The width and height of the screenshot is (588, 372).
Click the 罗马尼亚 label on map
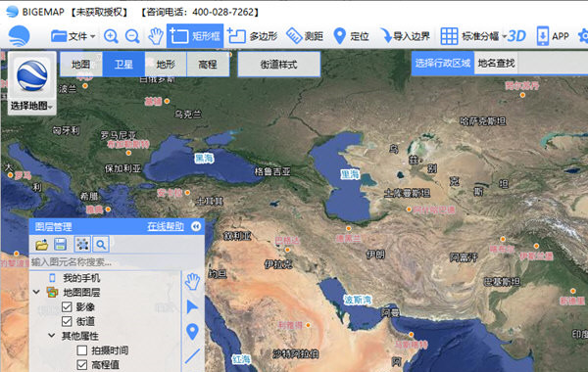click(x=119, y=135)
